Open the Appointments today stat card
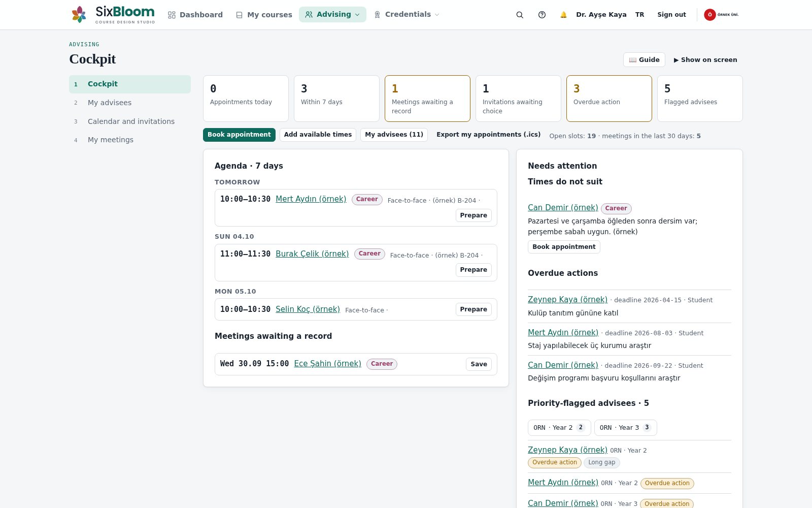The height and width of the screenshot is (508, 812). pyautogui.click(x=246, y=99)
